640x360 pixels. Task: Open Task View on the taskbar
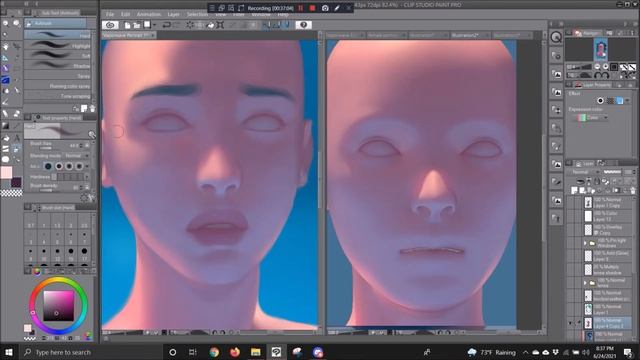click(x=193, y=352)
